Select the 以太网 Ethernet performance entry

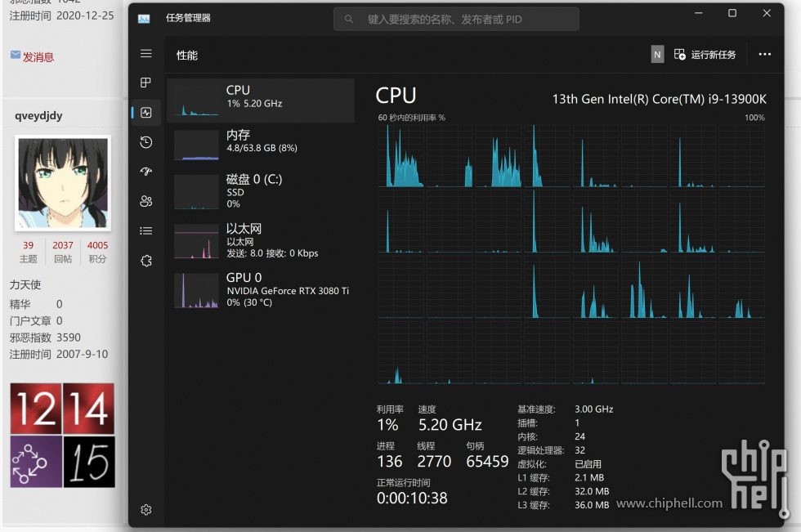tap(261, 240)
